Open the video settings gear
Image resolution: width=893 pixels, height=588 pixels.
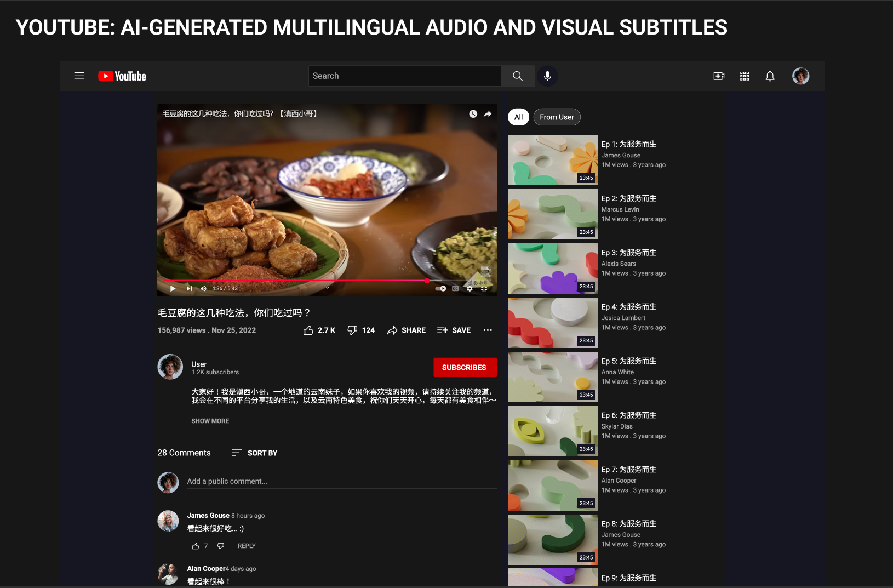click(x=470, y=289)
